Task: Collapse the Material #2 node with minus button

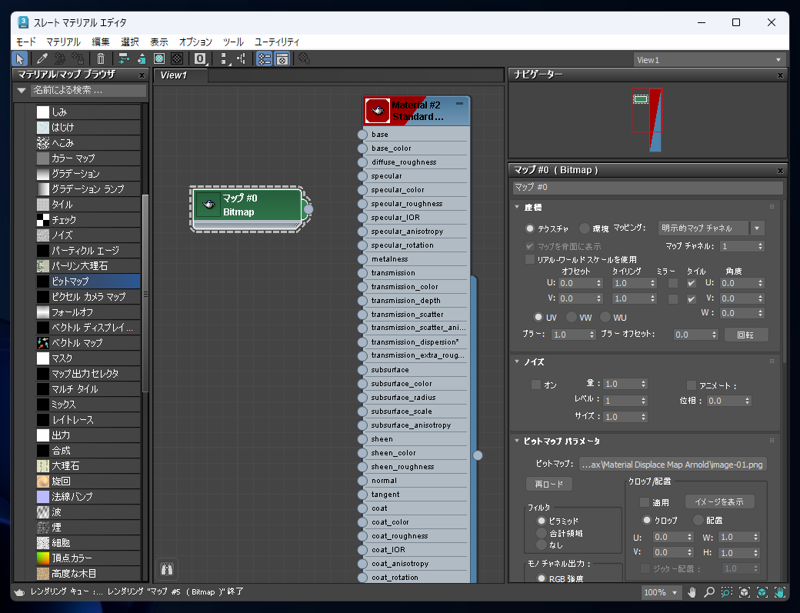Action: point(460,104)
